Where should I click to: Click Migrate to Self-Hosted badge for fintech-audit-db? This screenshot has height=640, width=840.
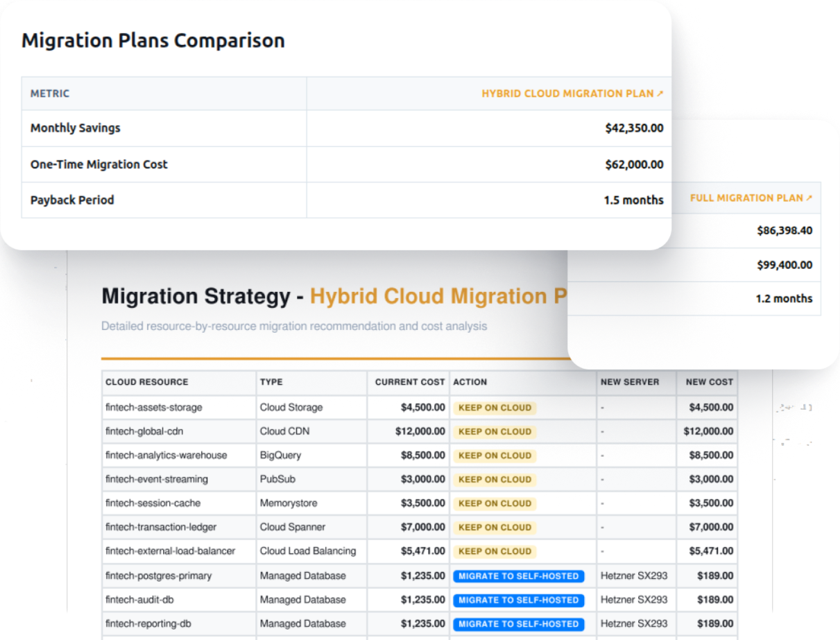coord(518,600)
